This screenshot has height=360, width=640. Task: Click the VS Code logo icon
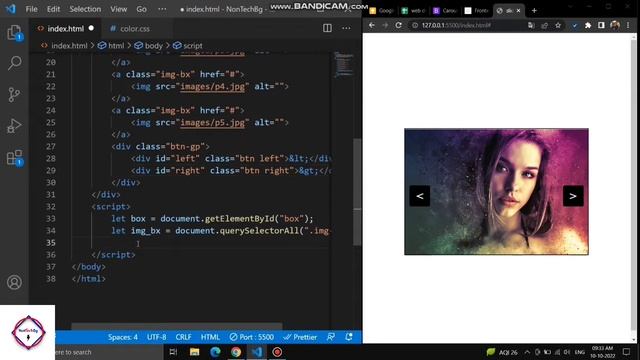pos(11,9)
